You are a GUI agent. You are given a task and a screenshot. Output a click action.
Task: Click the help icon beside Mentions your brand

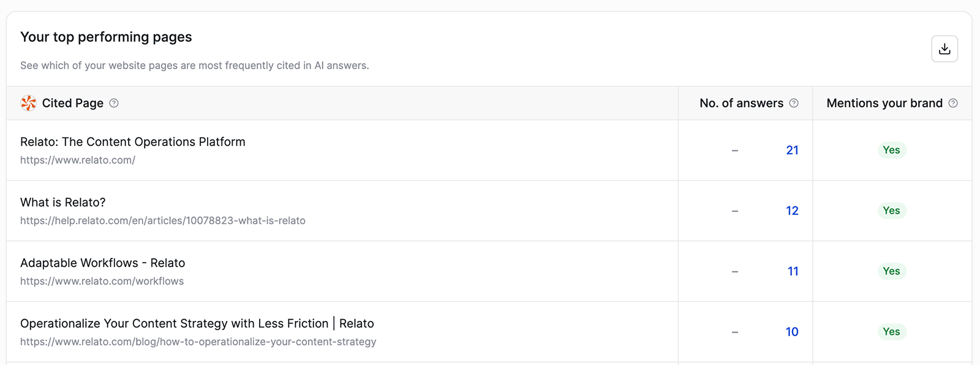click(953, 103)
